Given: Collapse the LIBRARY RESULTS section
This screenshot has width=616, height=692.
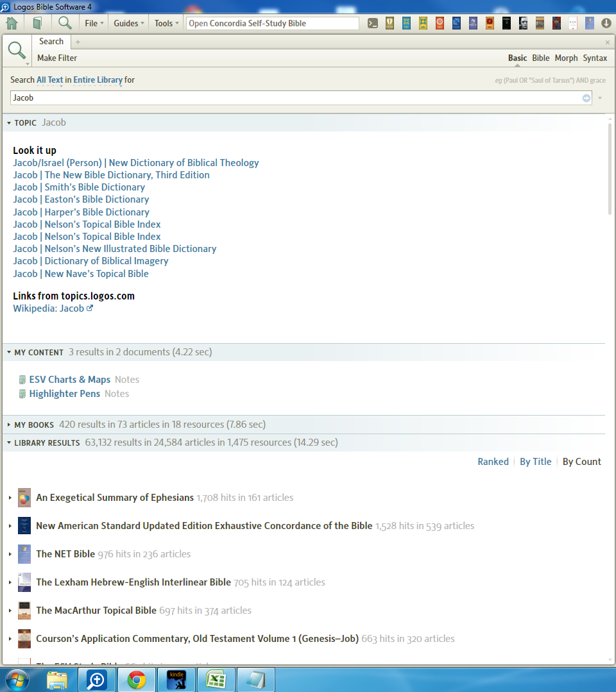Looking at the screenshot, I should 9,443.
